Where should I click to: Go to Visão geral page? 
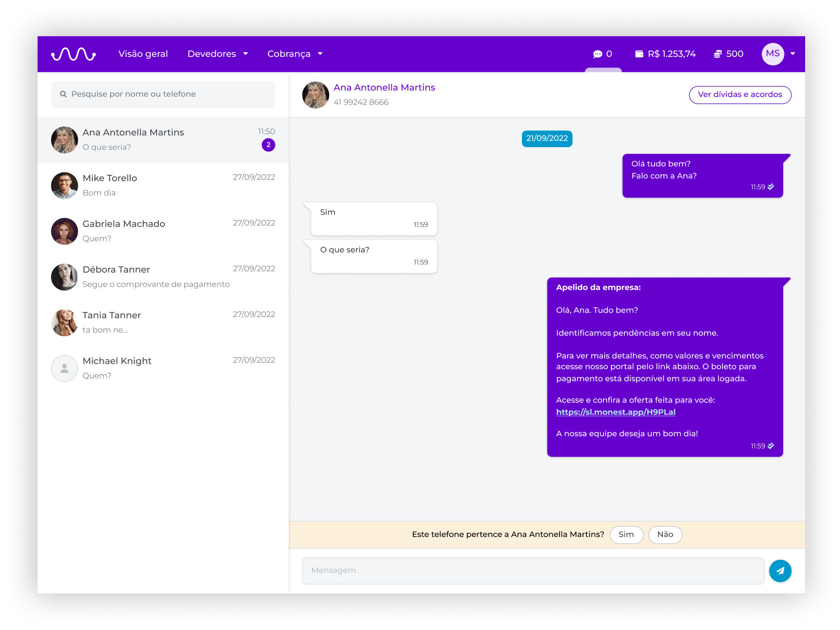(143, 54)
